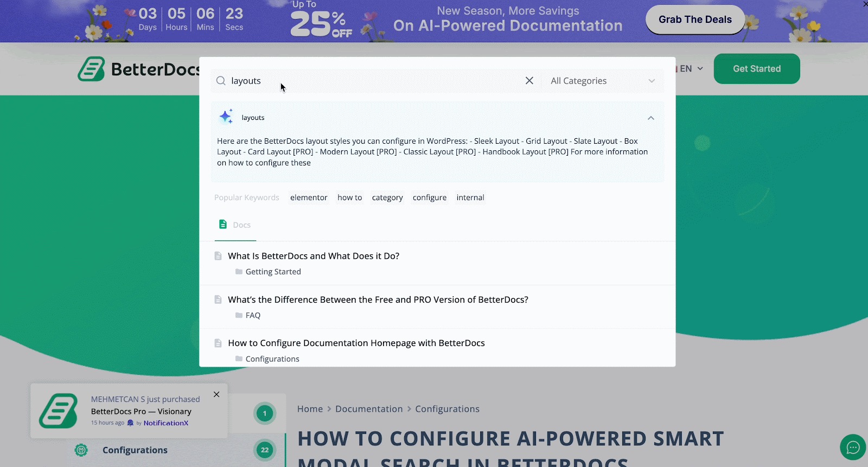Image resolution: width=868 pixels, height=467 pixels.
Task: Close the purchase notification popup
Action: 216,394
